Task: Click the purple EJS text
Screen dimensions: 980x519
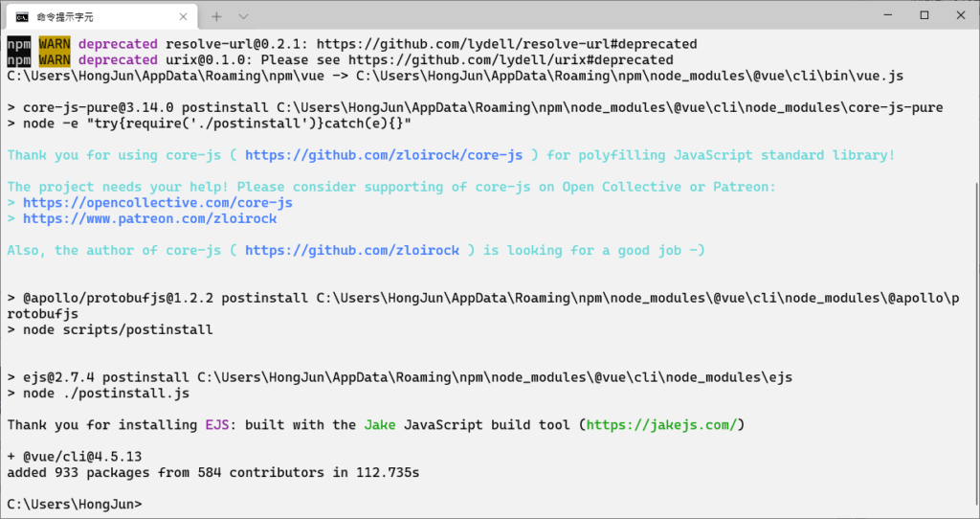Action: [217, 424]
